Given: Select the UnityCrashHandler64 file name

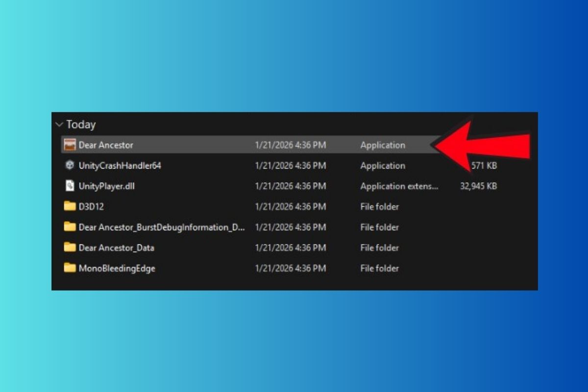Looking at the screenshot, I should [120, 166].
